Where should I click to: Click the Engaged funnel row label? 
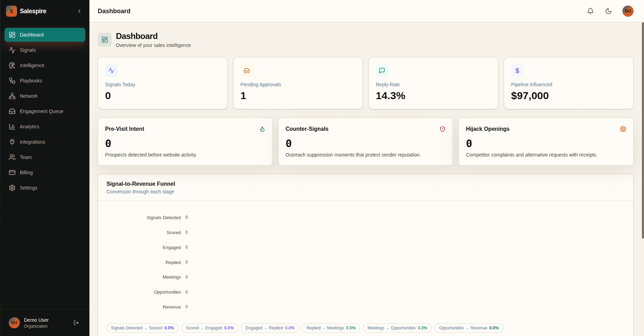pyautogui.click(x=172, y=248)
